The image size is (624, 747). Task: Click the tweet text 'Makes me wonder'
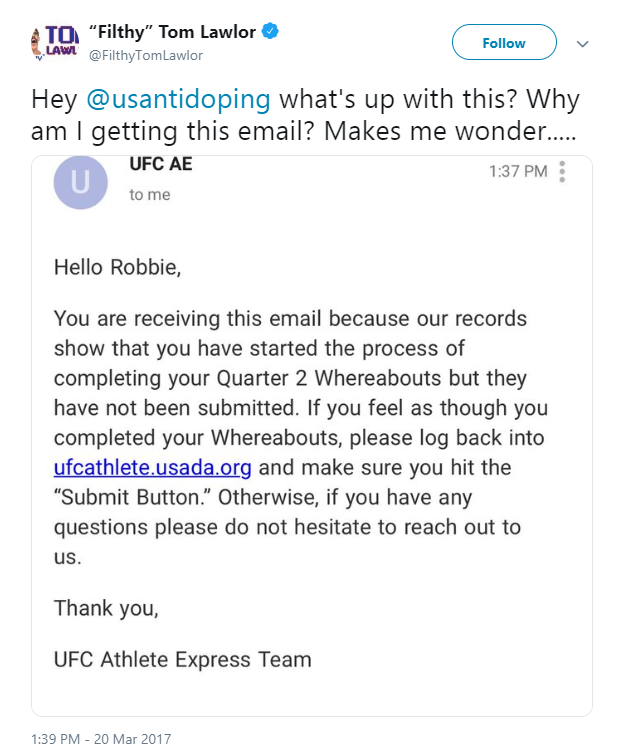tap(435, 131)
